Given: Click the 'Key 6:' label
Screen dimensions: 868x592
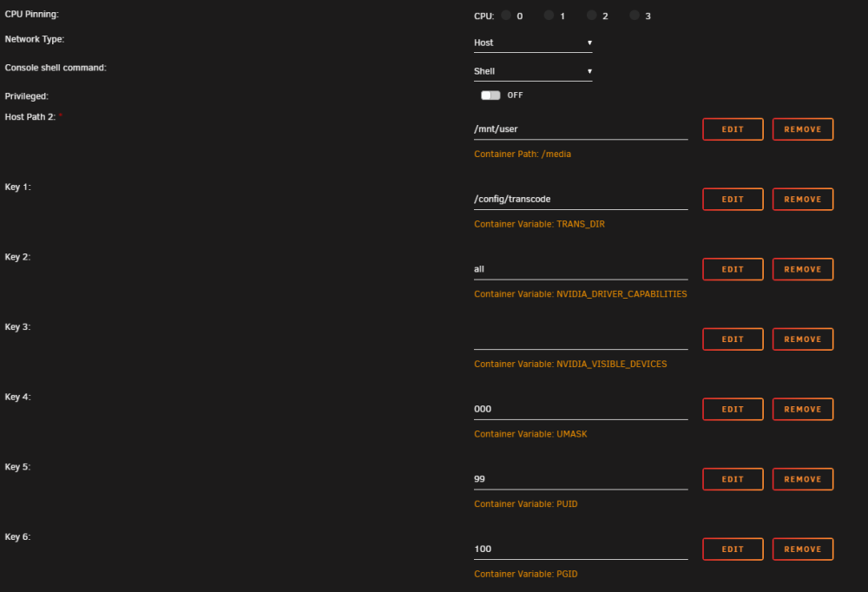Looking at the screenshot, I should click(17, 536).
